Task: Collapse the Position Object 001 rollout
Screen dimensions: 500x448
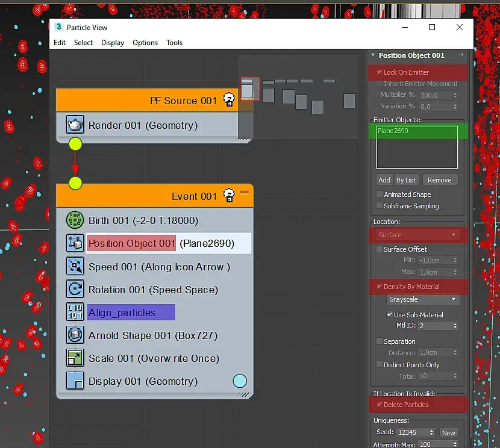Action: (x=373, y=55)
